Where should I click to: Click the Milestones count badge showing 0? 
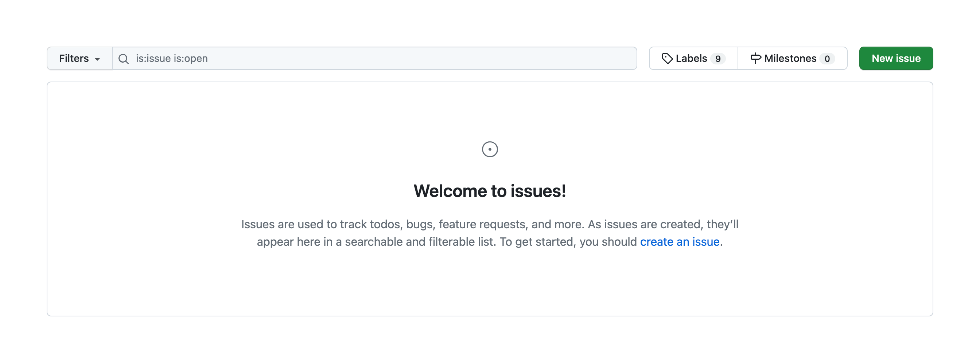click(827, 59)
